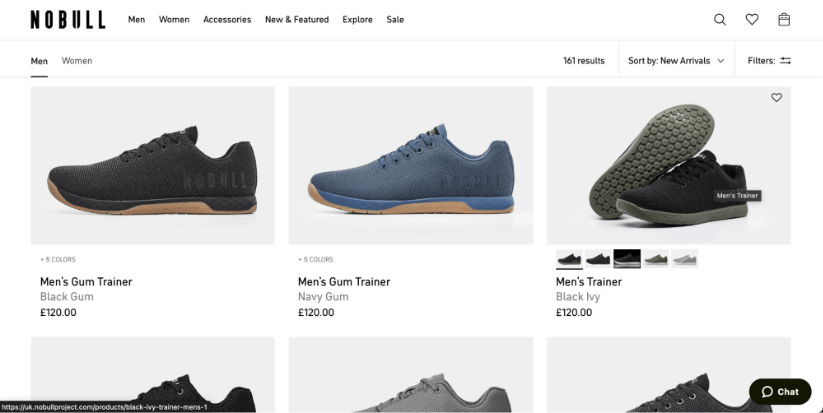Viewport: 823px width, 413px height.
Task: Open the wishlist heart in header
Action: point(752,19)
